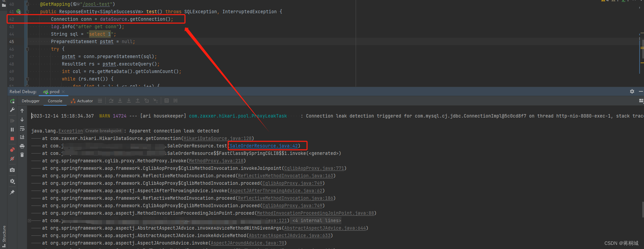The image size is (644, 249).
Task: Open the <4 internal lines> folded text
Action: pos(317,220)
